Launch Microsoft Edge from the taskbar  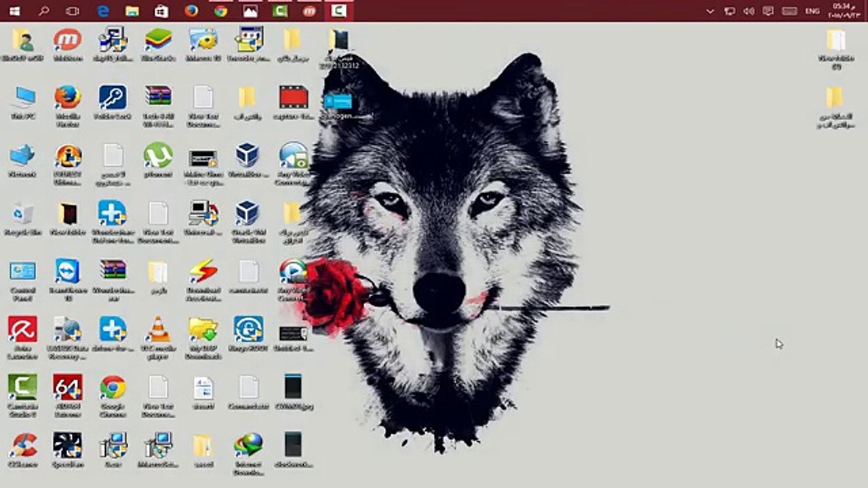(103, 11)
